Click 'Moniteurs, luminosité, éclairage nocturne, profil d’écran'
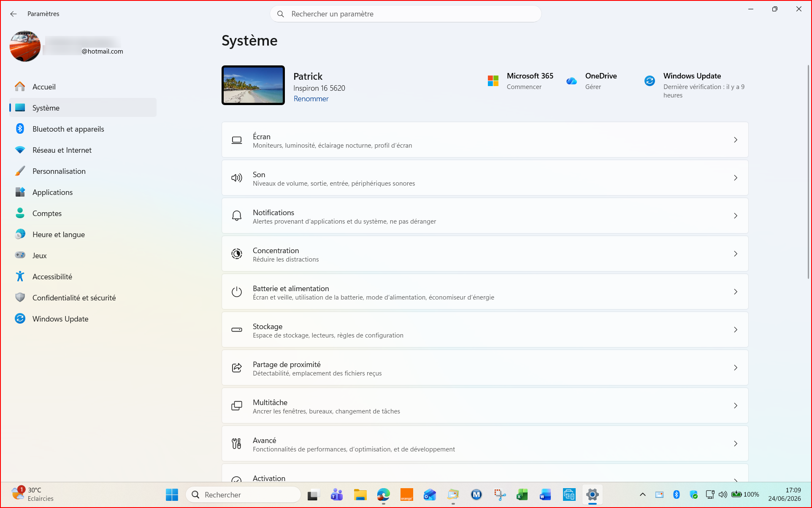Screen dimensions: 812x508 click(x=333, y=146)
